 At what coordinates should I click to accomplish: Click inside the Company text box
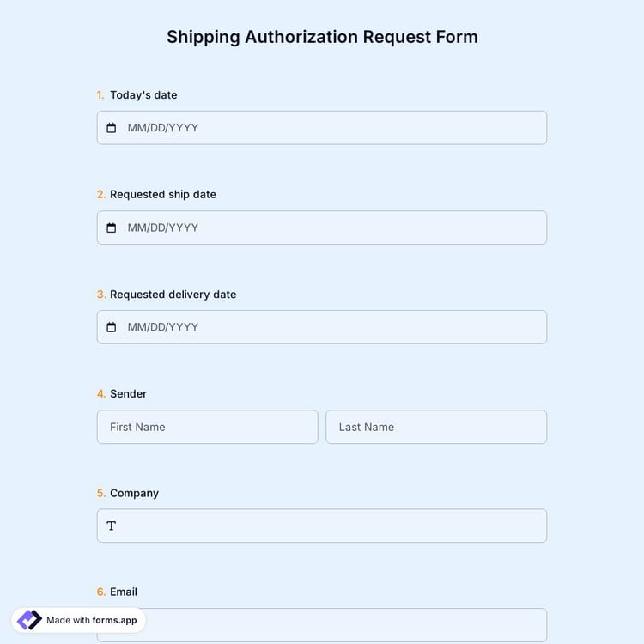pyautogui.click(x=326, y=526)
